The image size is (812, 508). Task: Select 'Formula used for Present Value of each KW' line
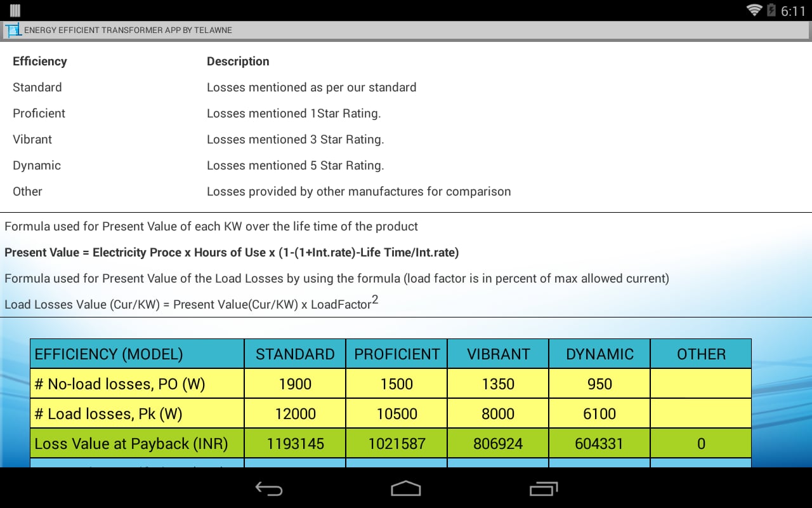point(211,226)
